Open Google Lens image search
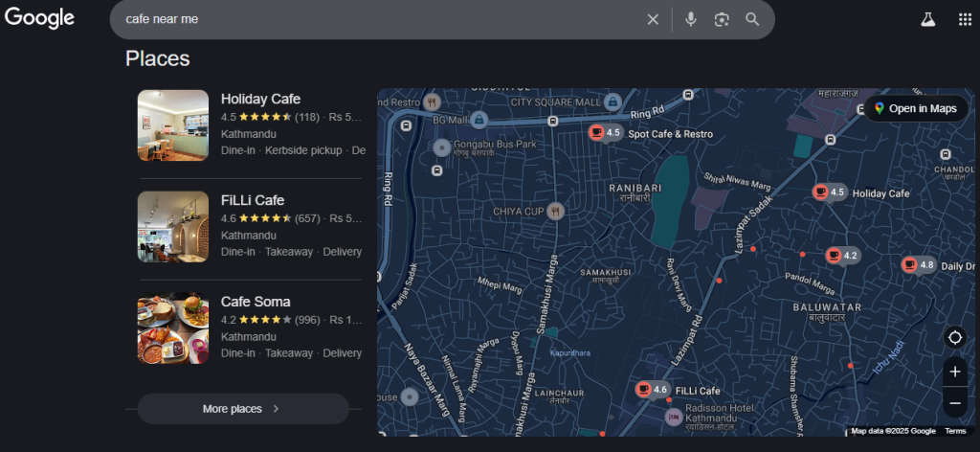This screenshot has height=452, width=980. (722, 19)
